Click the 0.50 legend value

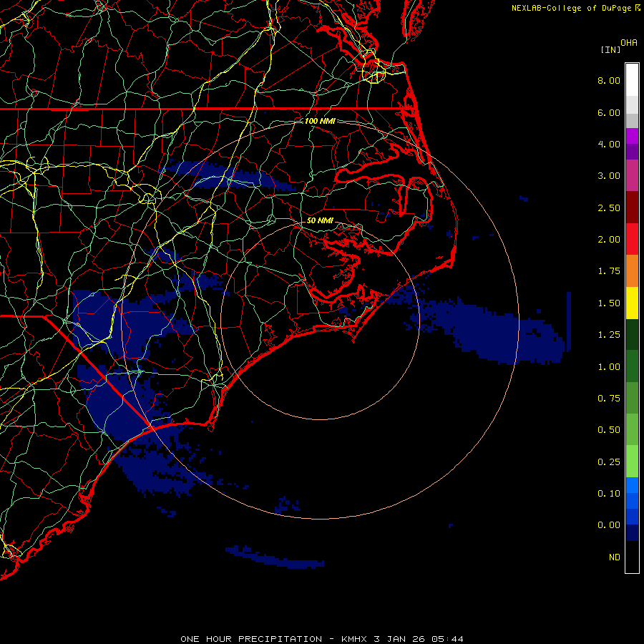click(609, 430)
